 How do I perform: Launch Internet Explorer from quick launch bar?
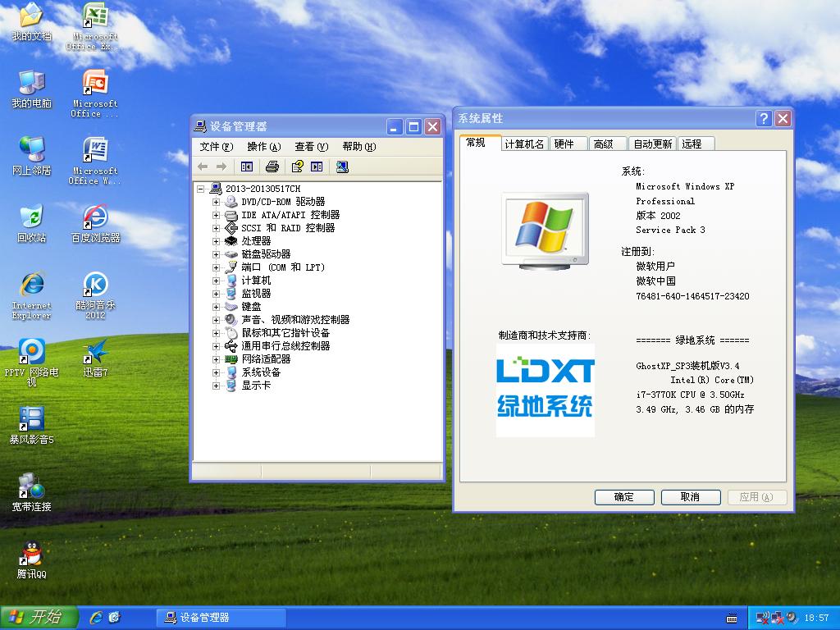[x=97, y=618]
